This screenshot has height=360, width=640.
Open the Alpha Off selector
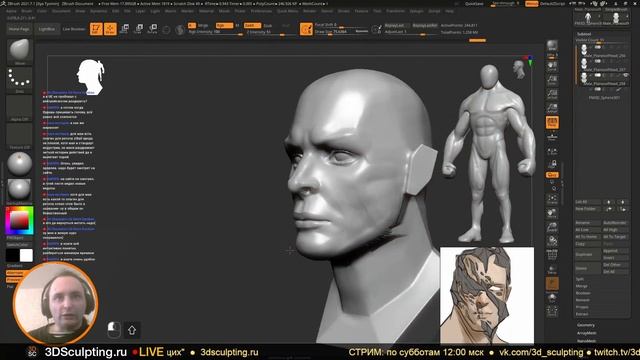pos(19,107)
